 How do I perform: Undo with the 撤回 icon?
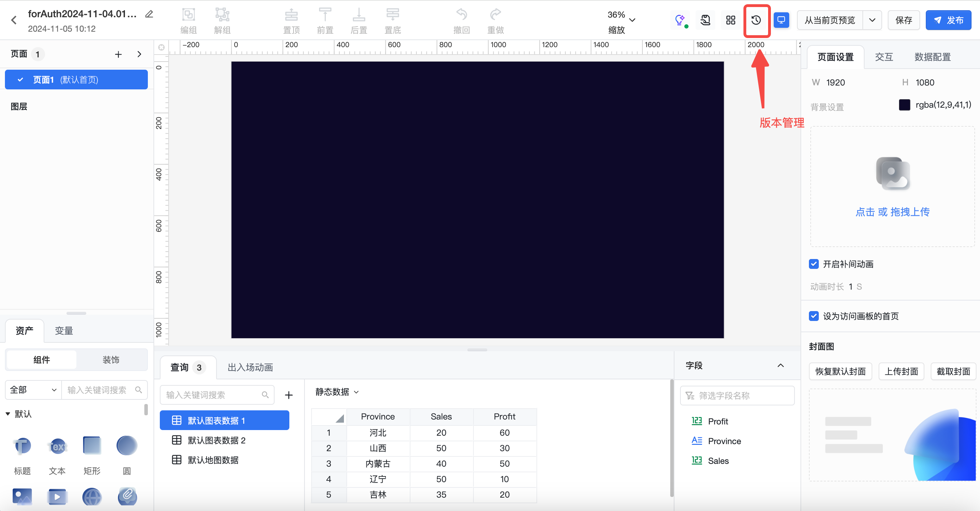(x=461, y=15)
